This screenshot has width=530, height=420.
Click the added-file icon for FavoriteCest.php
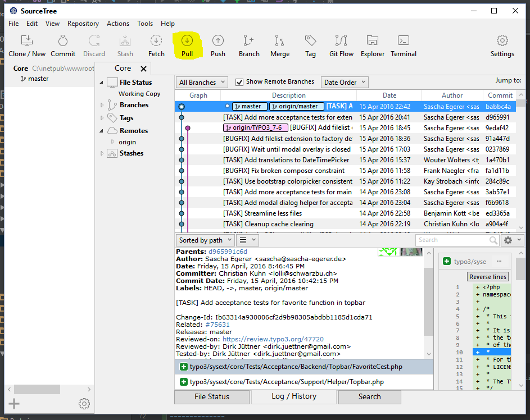(184, 367)
